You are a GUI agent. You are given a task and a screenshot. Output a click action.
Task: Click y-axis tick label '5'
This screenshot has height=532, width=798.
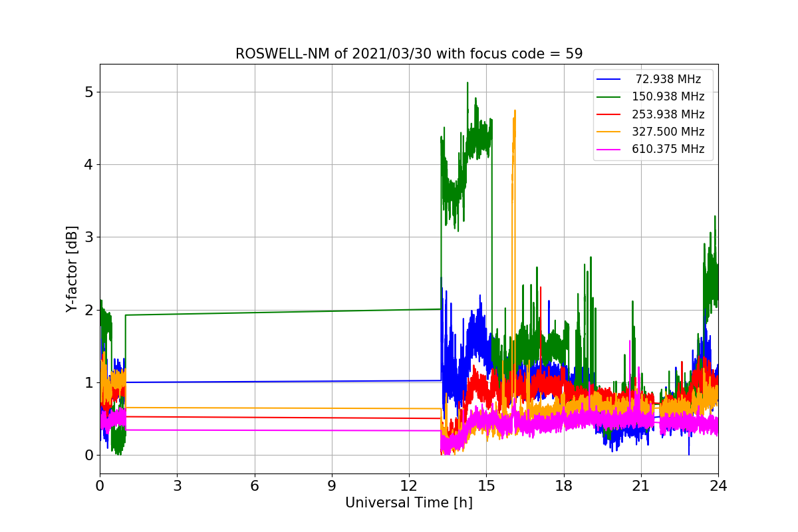tap(88, 92)
